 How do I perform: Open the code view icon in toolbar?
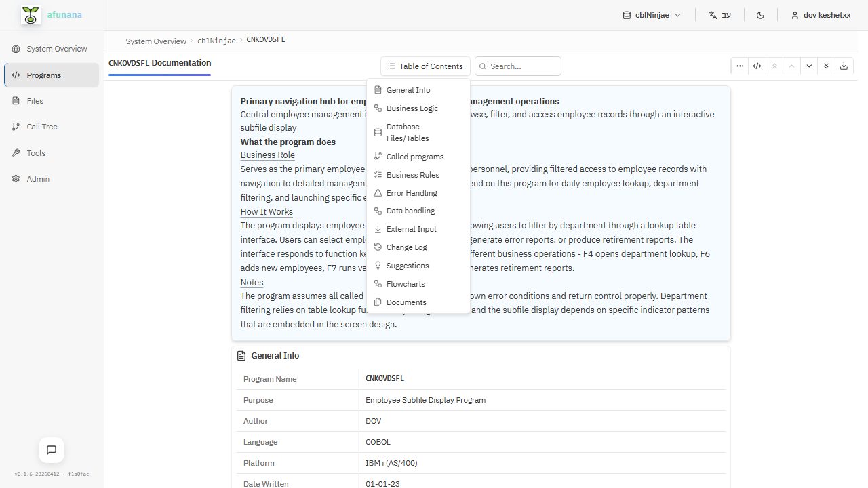(757, 66)
